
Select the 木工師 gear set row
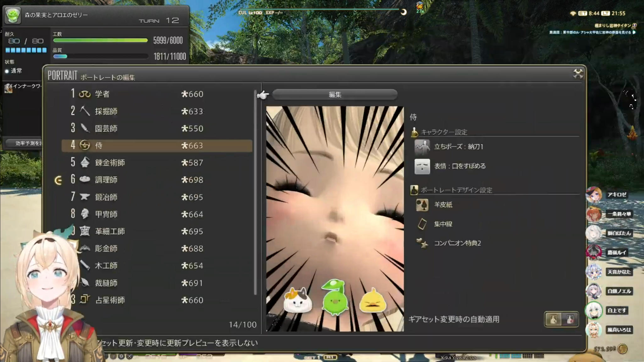click(157, 266)
